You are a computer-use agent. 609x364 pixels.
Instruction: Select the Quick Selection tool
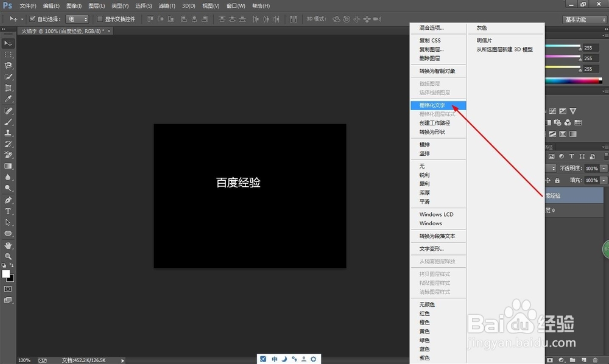pos(8,77)
